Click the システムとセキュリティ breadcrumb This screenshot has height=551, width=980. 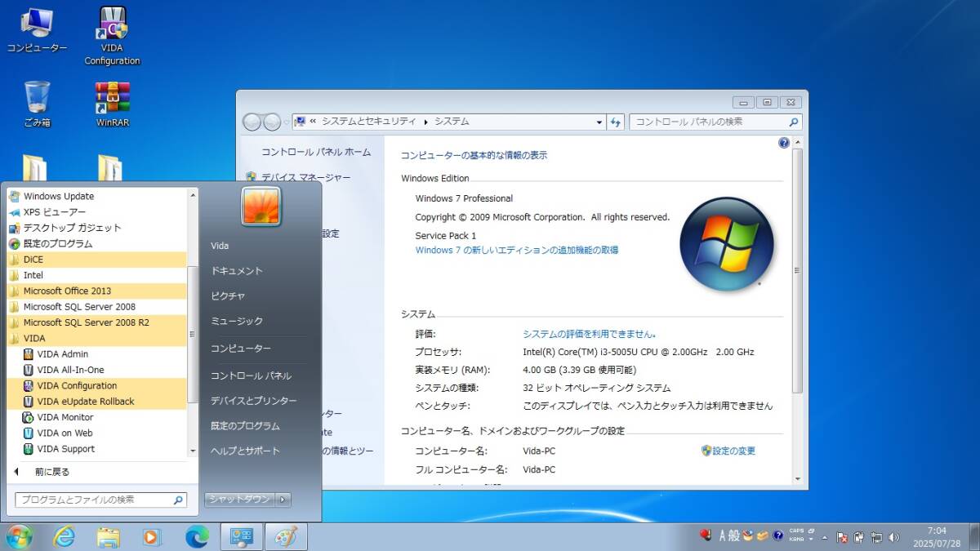pos(368,122)
